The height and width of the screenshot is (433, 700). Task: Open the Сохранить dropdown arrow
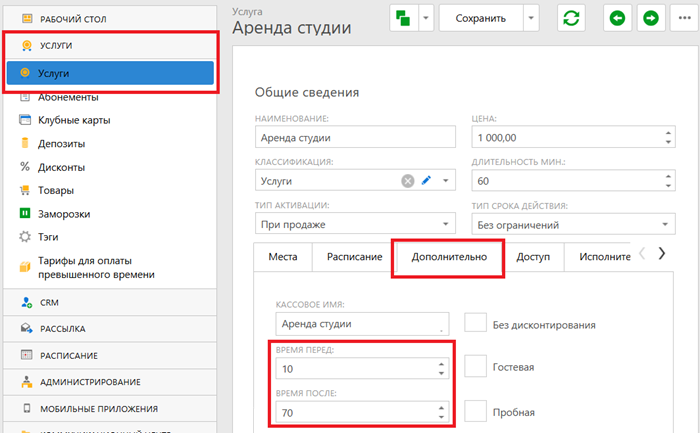point(531,18)
